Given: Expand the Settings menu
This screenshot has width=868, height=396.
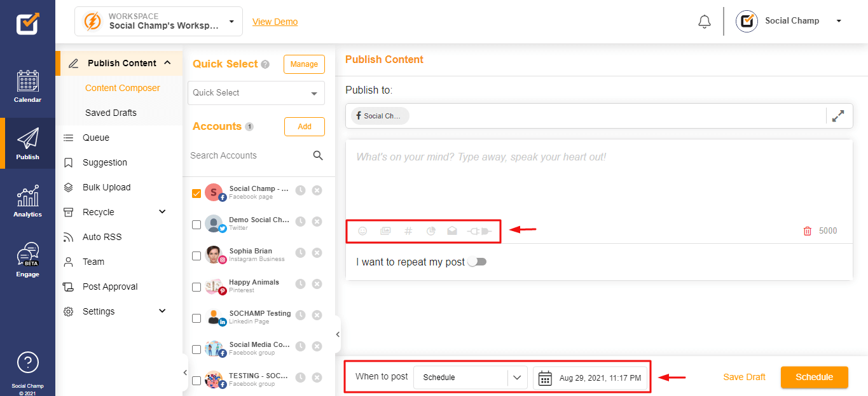Looking at the screenshot, I should (162, 311).
